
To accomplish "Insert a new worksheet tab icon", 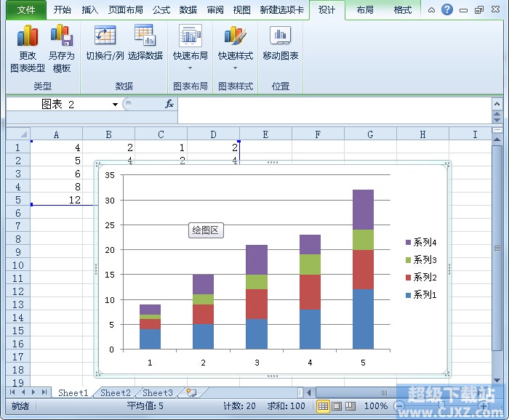I will click(191, 393).
